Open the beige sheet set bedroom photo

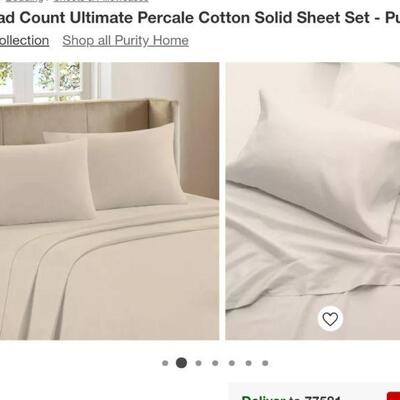coord(109,201)
